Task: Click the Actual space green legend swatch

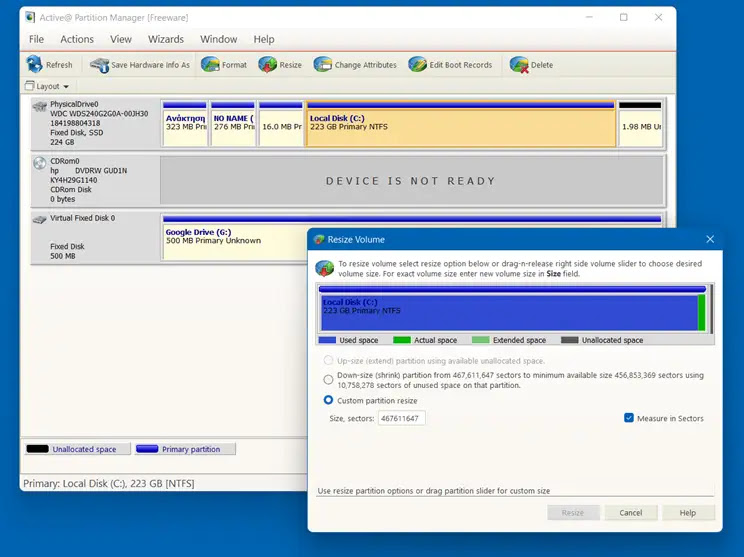Action: (401, 340)
